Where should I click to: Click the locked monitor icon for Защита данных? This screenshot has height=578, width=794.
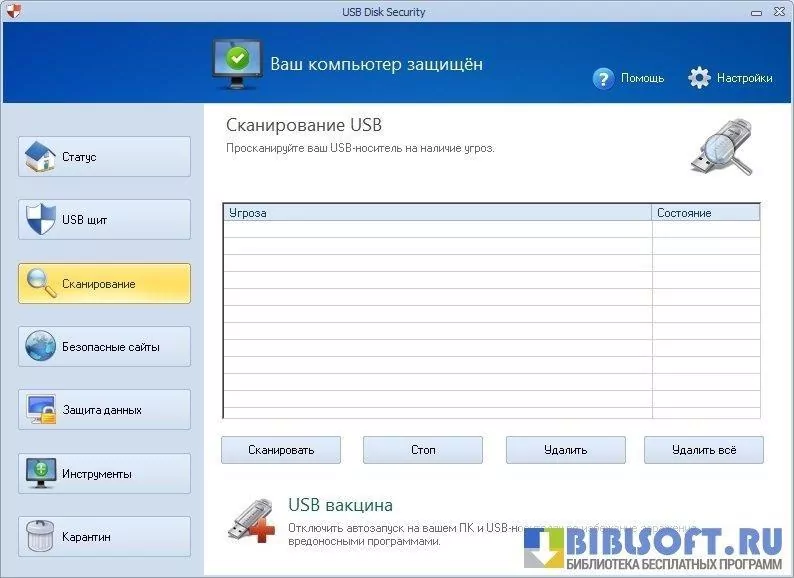point(41,410)
